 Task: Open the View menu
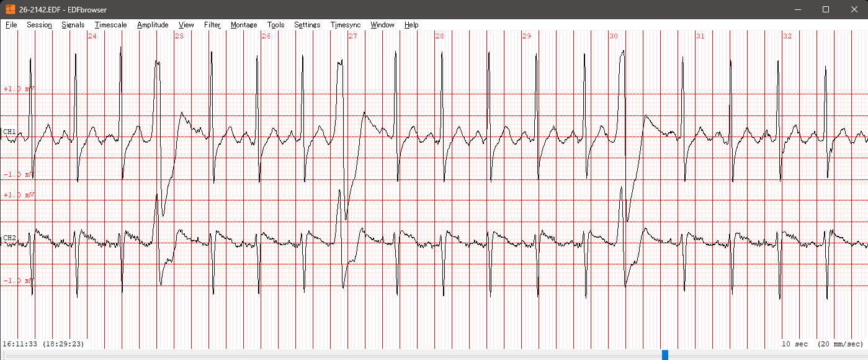[186, 25]
